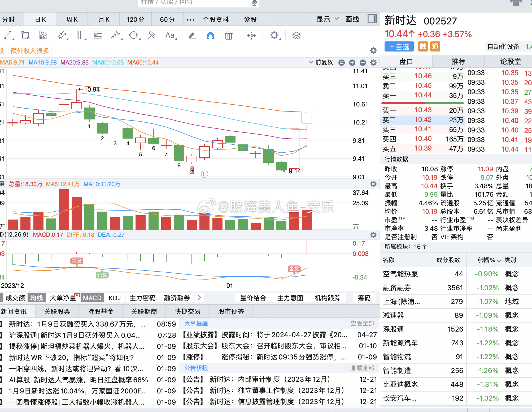
Task: Click the 死叉 marker on MACD
Action: (102, 275)
